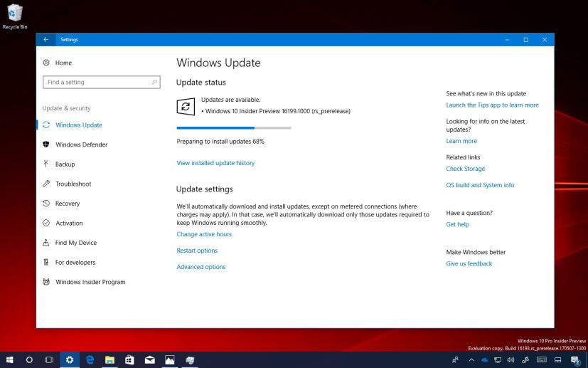Click the Find a setting search box
The image size is (588, 368).
pyautogui.click(x=102, y=82)
